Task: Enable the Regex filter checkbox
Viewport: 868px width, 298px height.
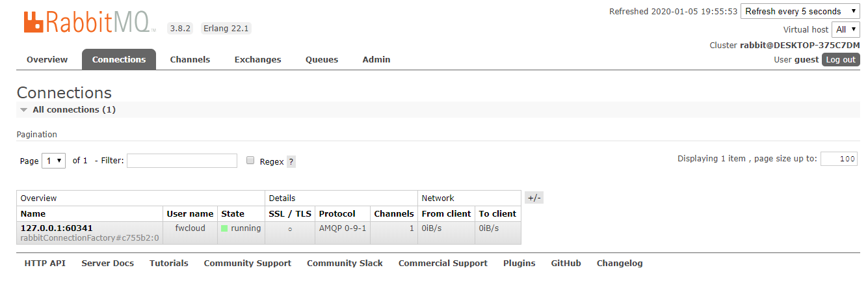Action: click(250, 161)
